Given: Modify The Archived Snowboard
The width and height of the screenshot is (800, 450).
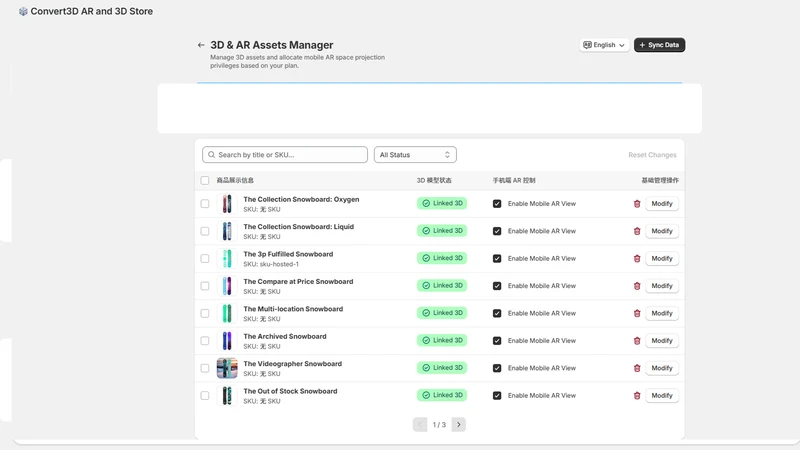Looking at the screenshot, I should click(x=662, y=341).
